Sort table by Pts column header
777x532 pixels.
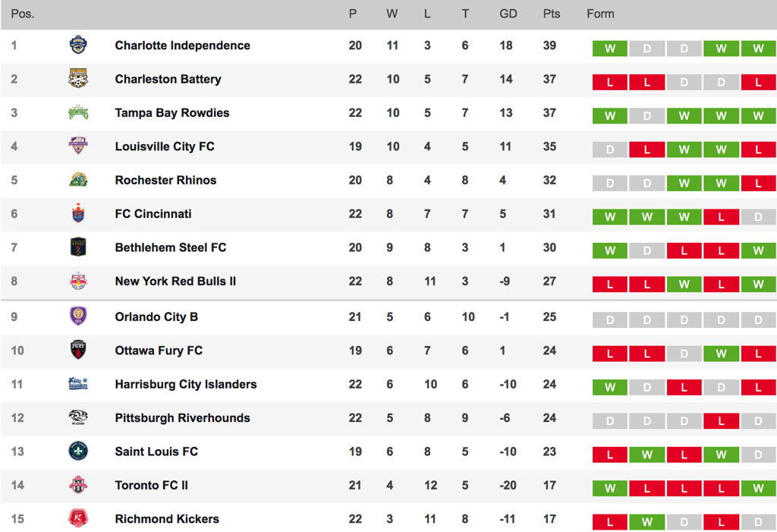[x=551, y=14]
